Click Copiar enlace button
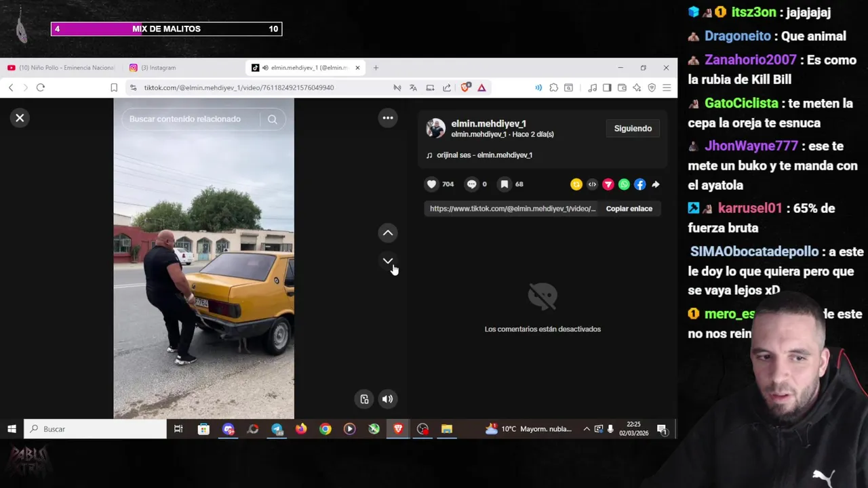The height and width of the screenshot is (488, 868). (x=629, y=209)
